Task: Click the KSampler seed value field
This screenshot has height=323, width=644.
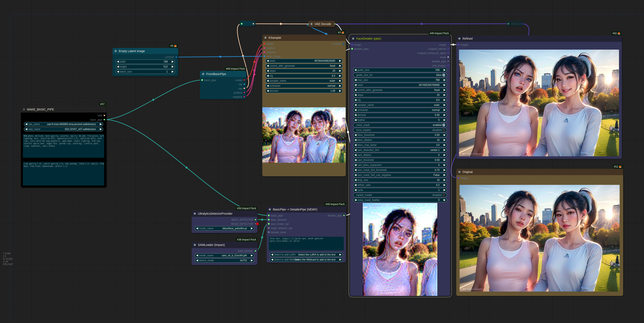Action: (304, 61)
